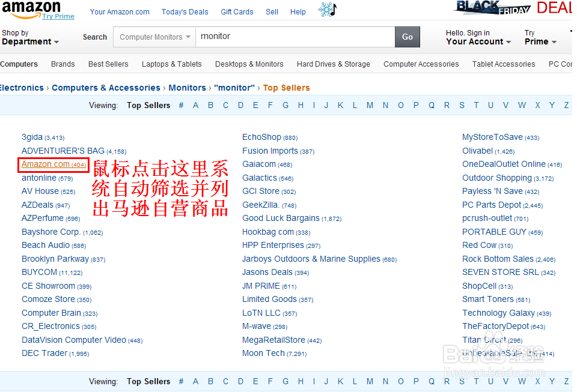The width and height of the screenshot is (577, 392).
Task: Click the search box containing monitor
Action: click(295, 37)
